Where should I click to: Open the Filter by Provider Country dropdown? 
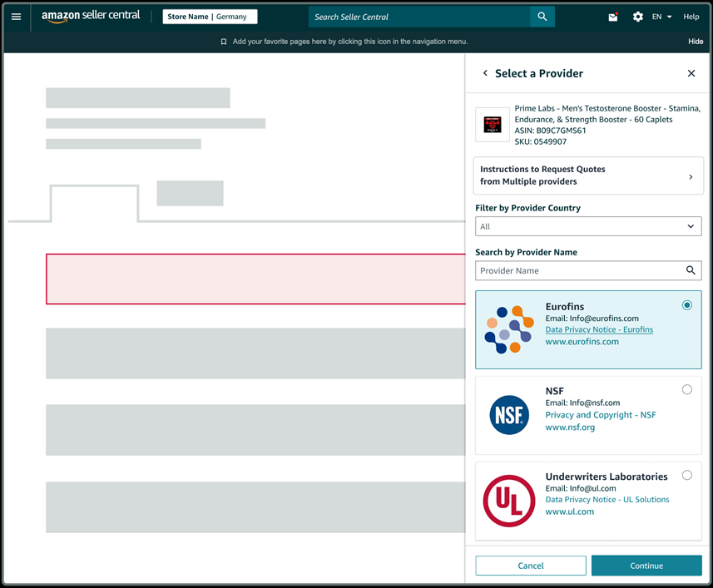(x=588, y=226)
